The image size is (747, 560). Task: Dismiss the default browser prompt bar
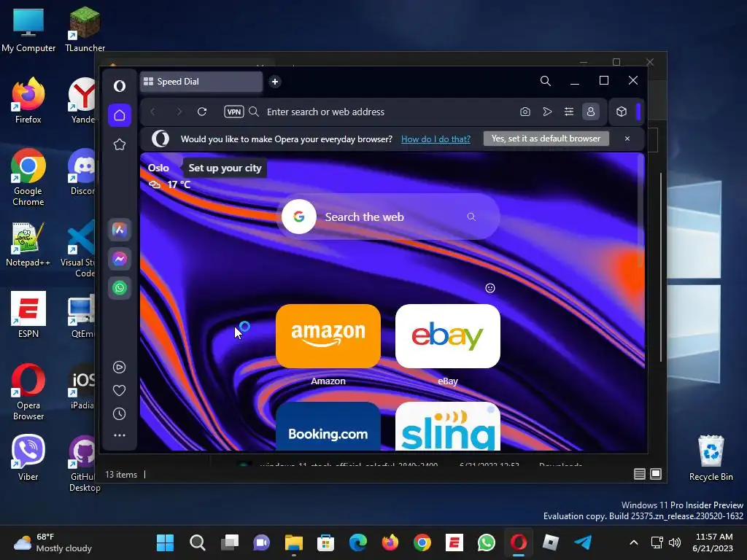pyautogui.click(x=627, y=139)
